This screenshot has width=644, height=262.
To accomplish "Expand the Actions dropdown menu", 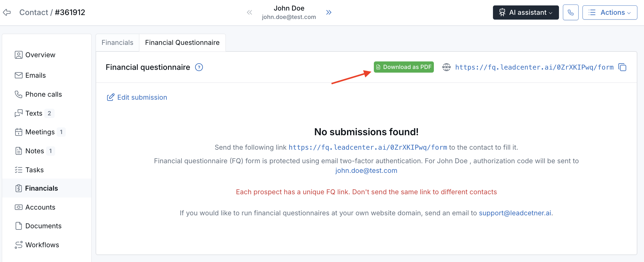I will (610, 12).
